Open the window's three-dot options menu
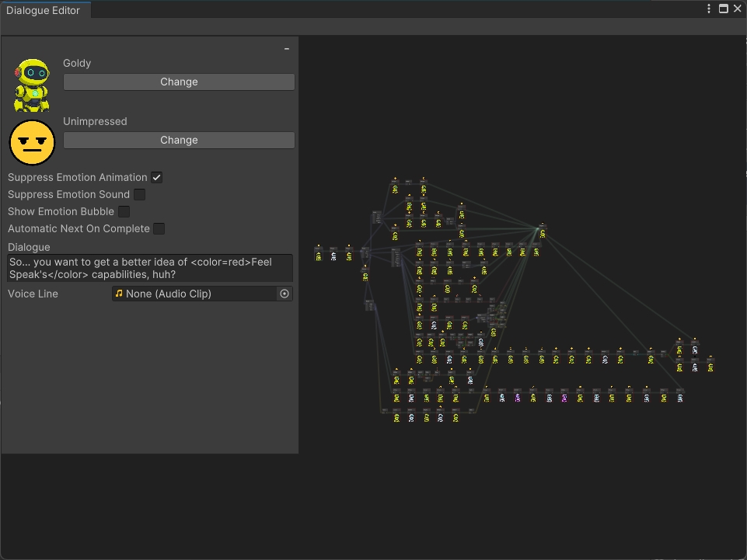Viewport: 747px width, 560px height. (709, 9)
